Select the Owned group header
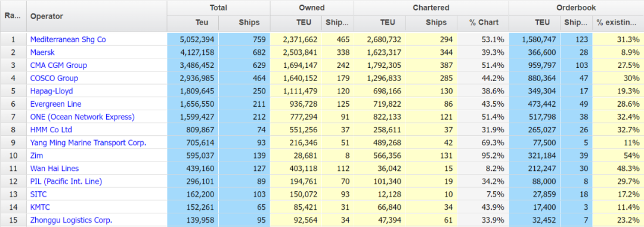Viewport: 644px width, 227px height. coord(312,8)
